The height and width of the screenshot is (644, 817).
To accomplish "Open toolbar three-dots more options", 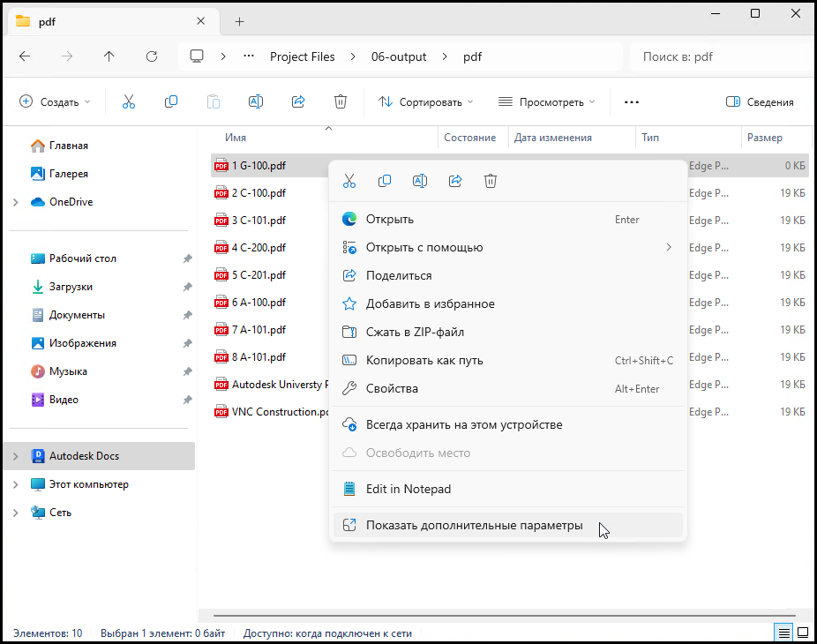I will (632, 102).
